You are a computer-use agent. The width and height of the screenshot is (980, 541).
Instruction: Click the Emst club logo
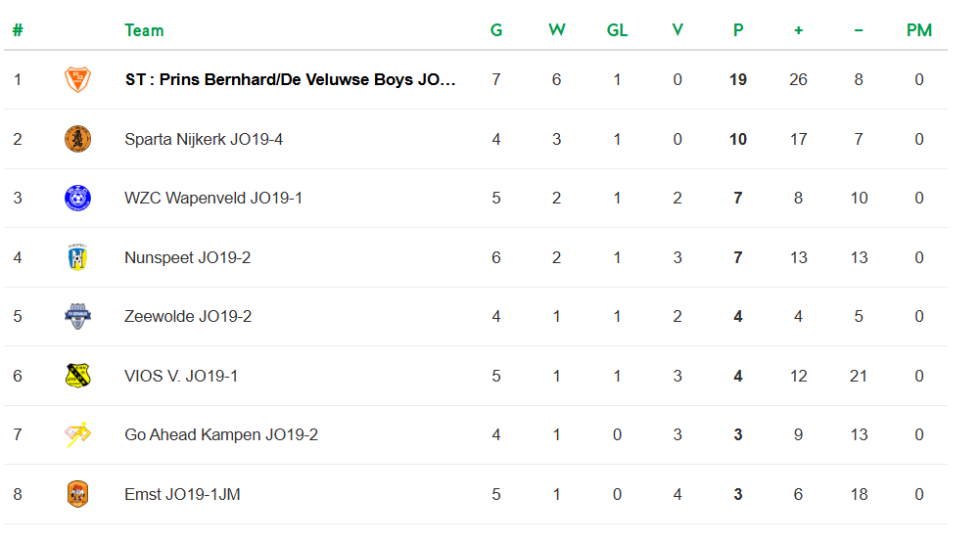pyautogui.click(x=77, y=494)
